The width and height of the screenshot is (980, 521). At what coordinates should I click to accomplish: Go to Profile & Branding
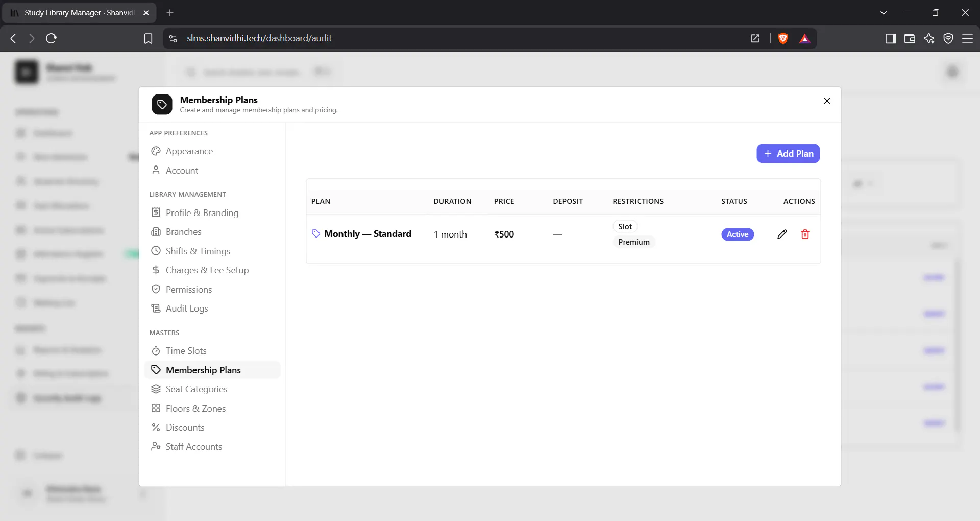[212, 213]
